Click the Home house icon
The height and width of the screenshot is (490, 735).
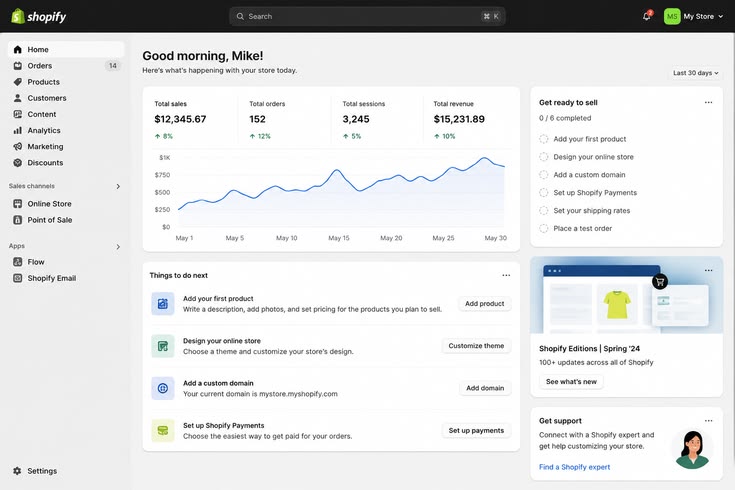tap(18, 49)
